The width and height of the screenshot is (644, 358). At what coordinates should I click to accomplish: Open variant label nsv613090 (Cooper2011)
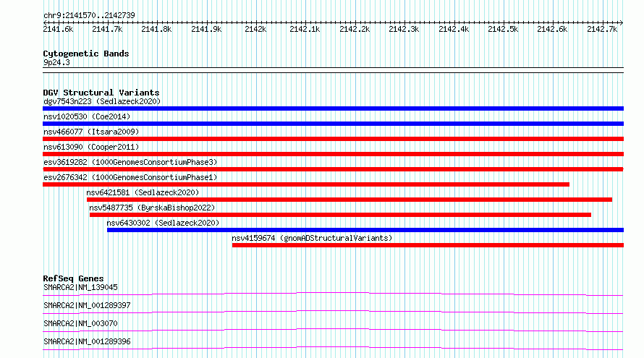[91, 147]
